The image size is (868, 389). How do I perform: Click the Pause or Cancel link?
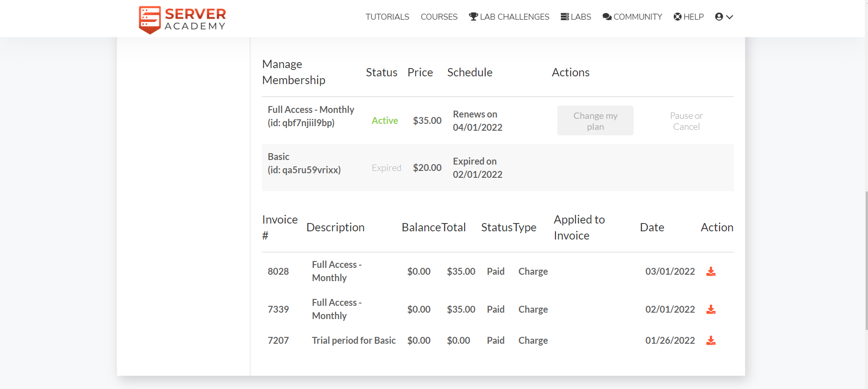coord(686,121)
